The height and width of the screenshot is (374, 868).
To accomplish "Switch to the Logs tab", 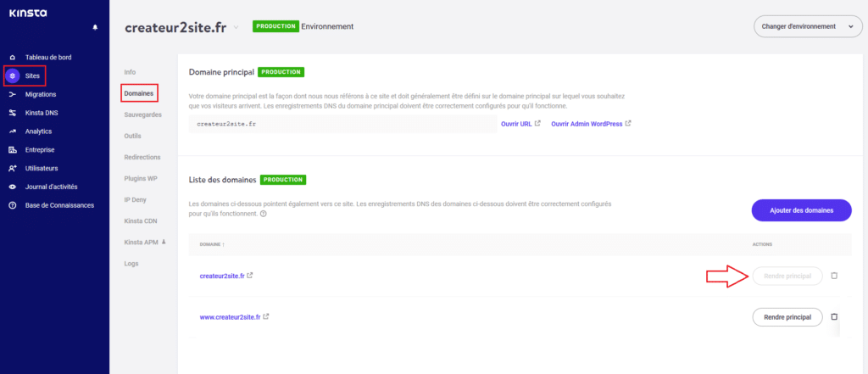I will click(131, 263).
